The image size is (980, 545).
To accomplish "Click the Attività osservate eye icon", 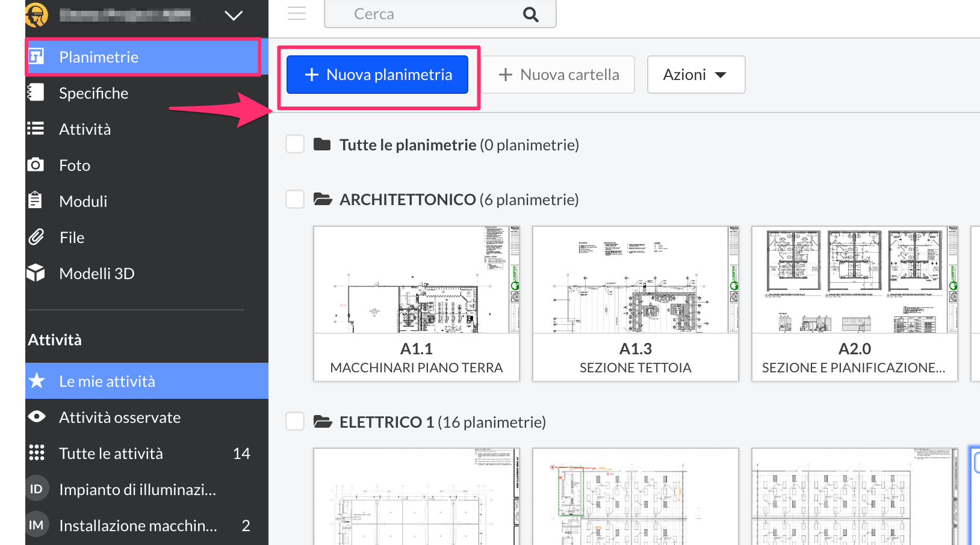I will [37, 417].
